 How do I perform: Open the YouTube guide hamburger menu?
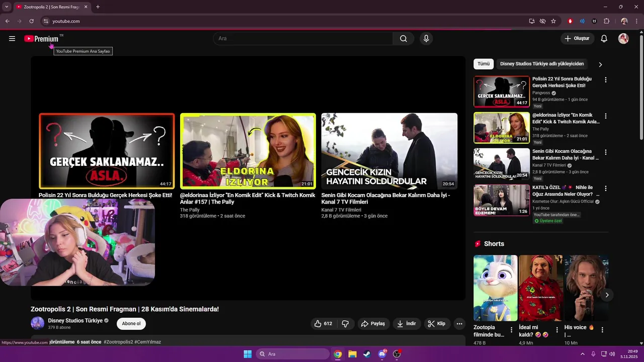(x=12, y=39)
